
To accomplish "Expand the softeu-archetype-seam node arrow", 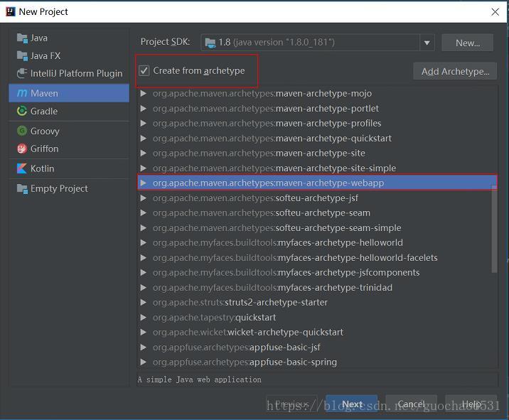I will 143,213.
